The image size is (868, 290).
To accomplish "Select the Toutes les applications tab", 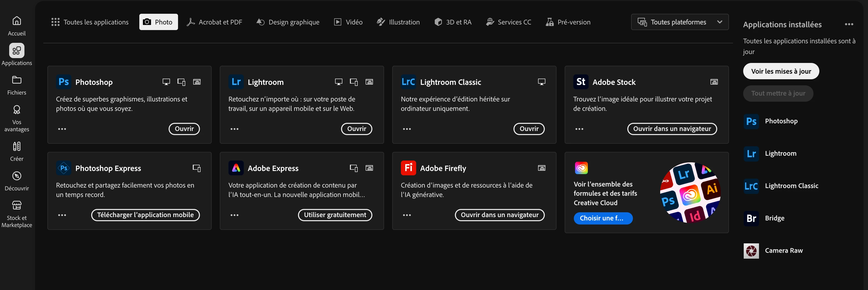I will tap(90, 22).
